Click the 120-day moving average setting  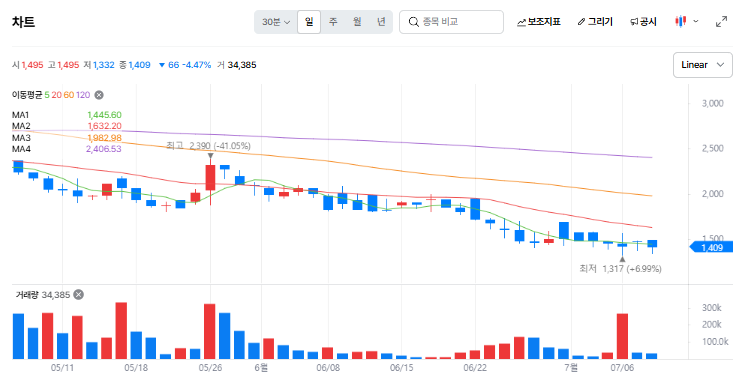click(83, 95)
